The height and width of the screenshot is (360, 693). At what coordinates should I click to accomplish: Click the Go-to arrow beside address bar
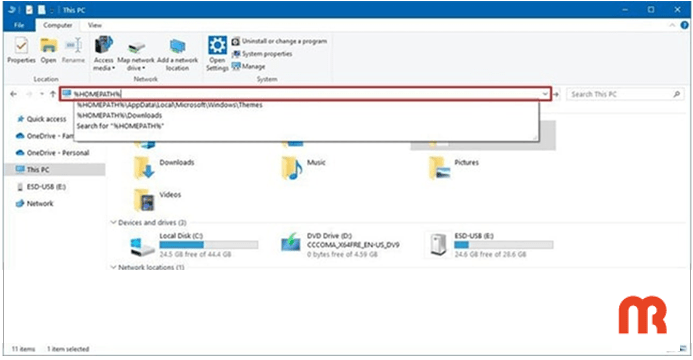pos(556,94)
